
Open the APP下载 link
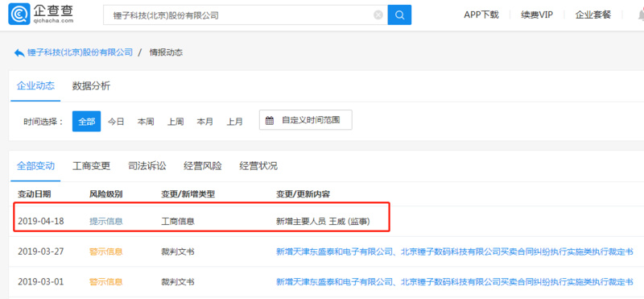click(481, 15)
